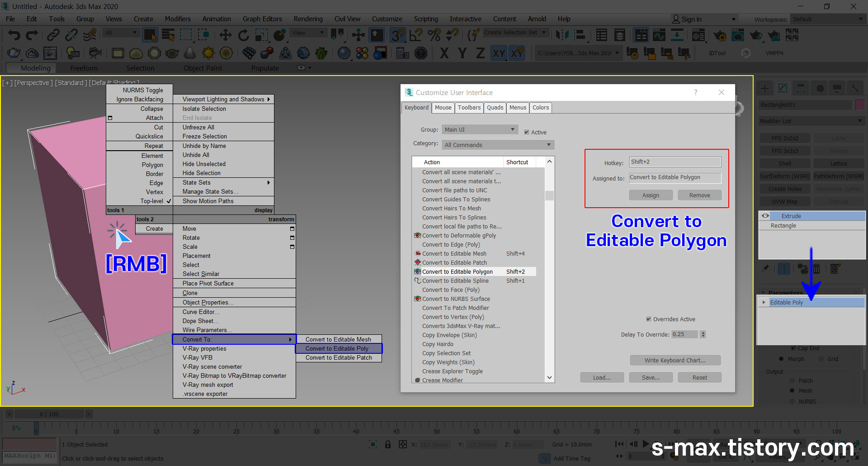Open project path dropdown
This screenshot has width=868, height=466.
(x=578, y=53)
